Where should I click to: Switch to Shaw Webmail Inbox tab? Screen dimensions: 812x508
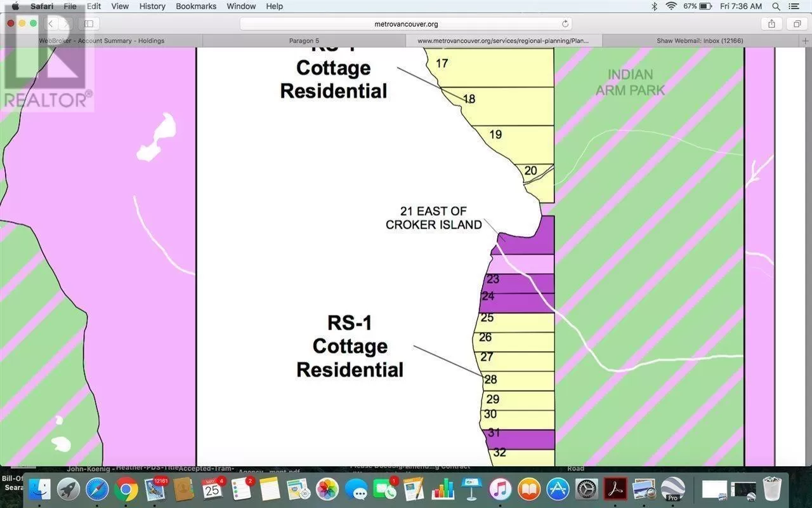click(700, 41)
